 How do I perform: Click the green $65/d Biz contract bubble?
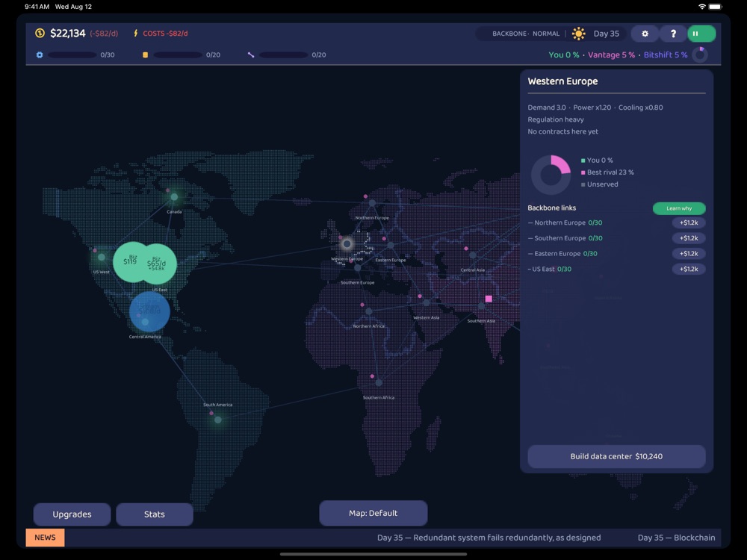[x=160, y=264]
